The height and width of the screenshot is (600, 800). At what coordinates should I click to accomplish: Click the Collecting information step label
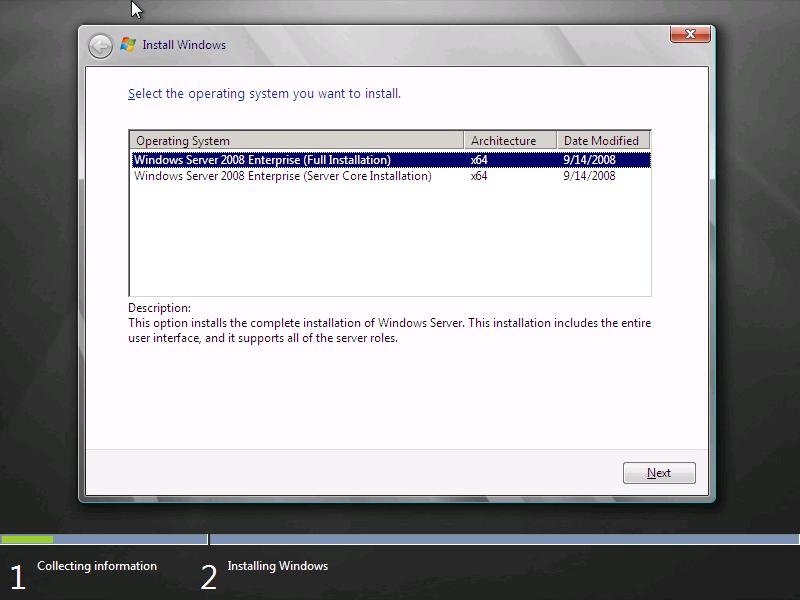point(97,566)
